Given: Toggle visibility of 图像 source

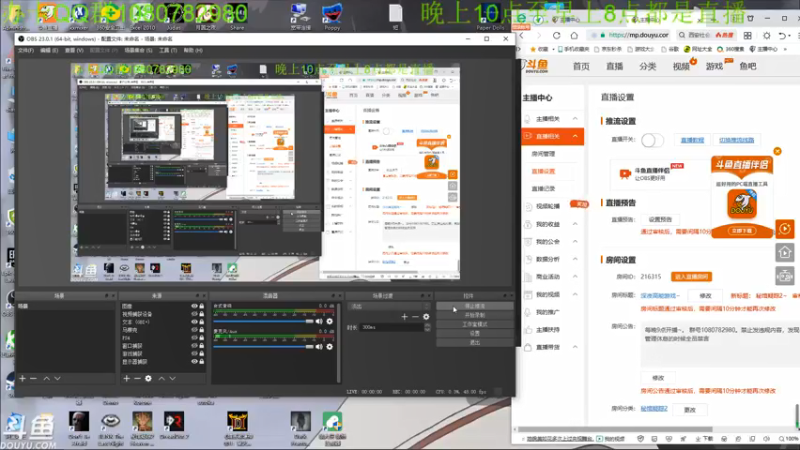Looking at the screenshot, I should click(x=194, y=306).
